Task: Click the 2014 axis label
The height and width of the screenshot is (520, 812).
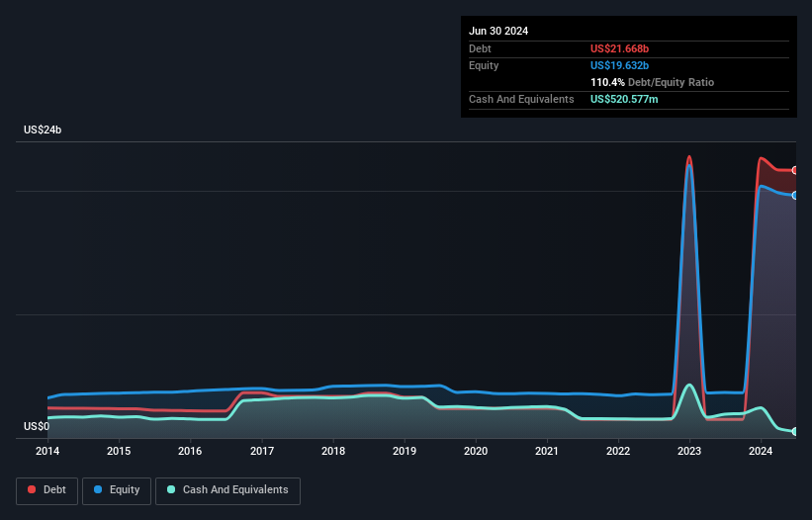Action: [47, 451]
